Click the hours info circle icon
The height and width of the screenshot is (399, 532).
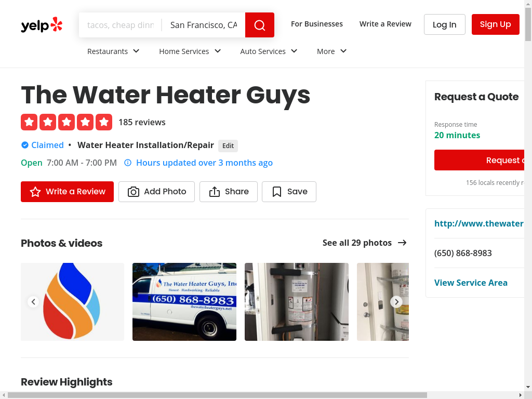(x=128, y=163)
